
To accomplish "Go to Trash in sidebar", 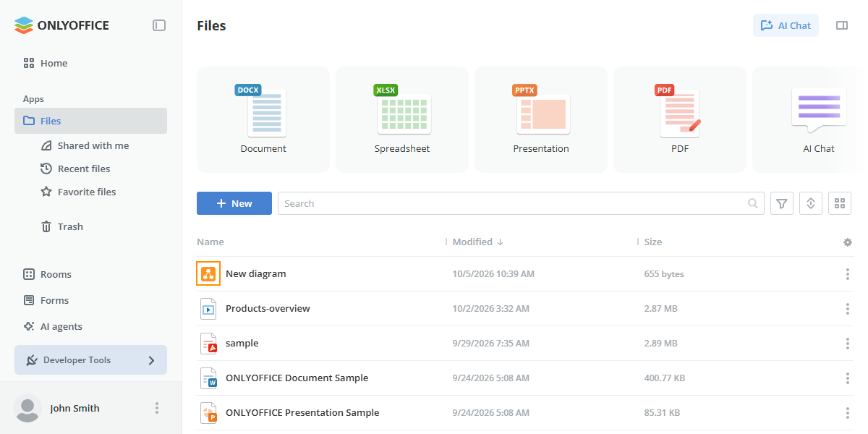I will click(70, 226).
